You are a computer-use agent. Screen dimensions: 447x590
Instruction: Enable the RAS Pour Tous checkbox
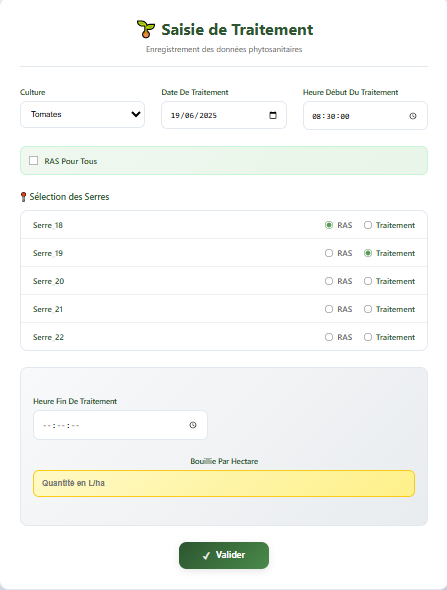(33, 161)
